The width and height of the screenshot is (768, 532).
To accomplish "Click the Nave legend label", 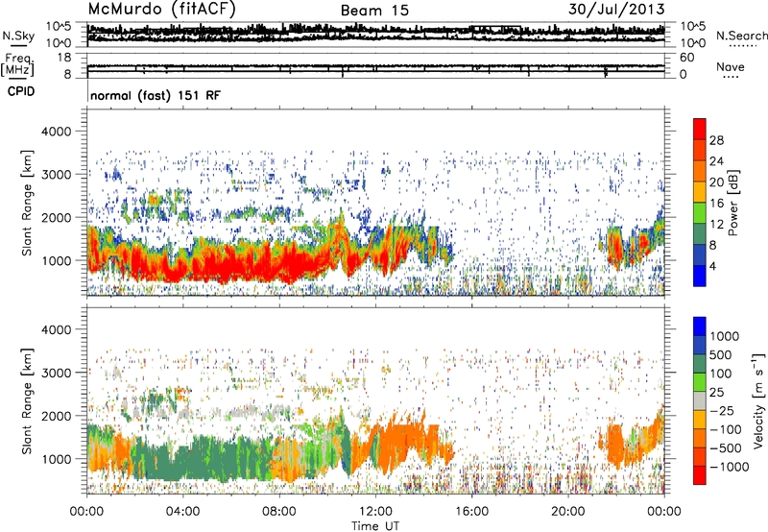I will tap(731, 66).
